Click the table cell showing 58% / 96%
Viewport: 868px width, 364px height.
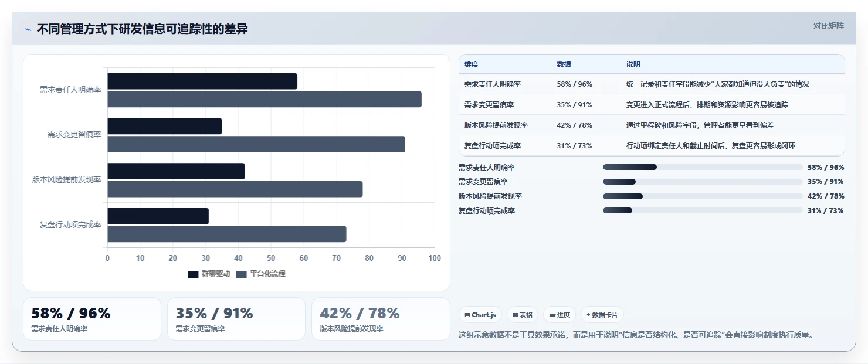574,84
